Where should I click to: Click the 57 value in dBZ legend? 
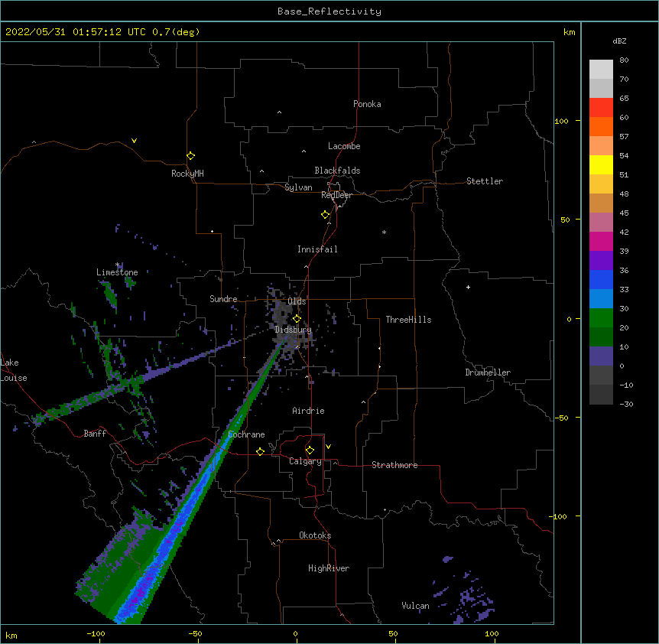624,137
